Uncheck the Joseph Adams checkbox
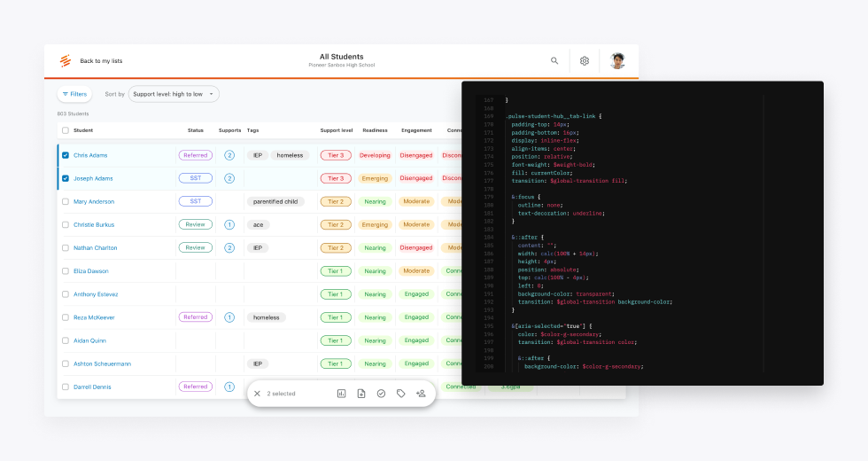Screen dimensions: 868x461 (66, 178)
